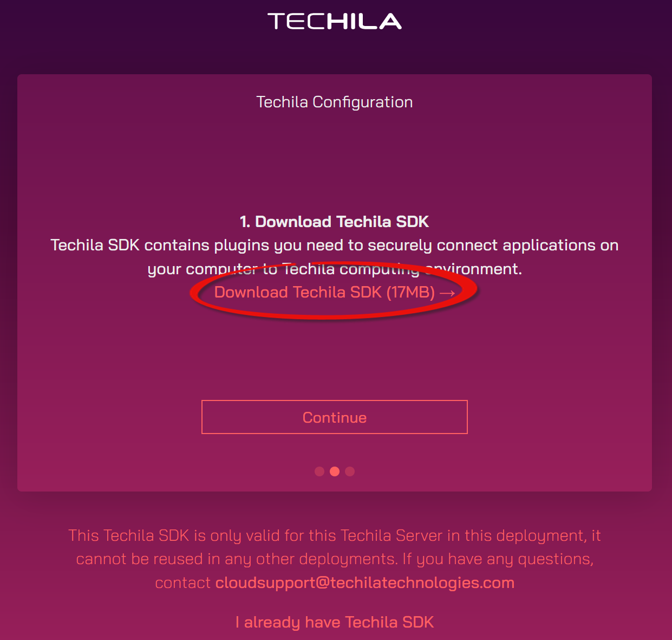Click the 'your computer to Techila computing environment' line

[x=335, y=269]
